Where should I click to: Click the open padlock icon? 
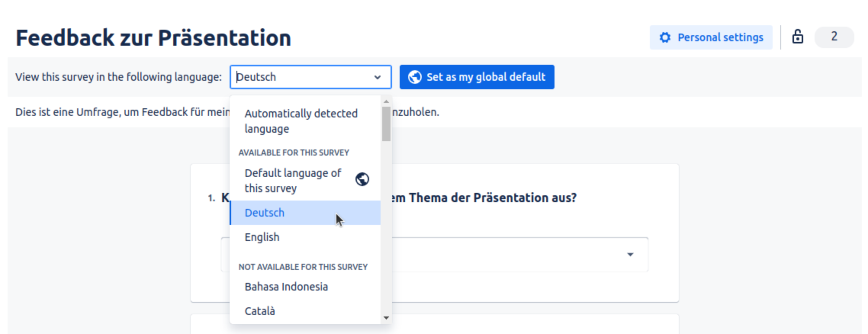point(797,37)
